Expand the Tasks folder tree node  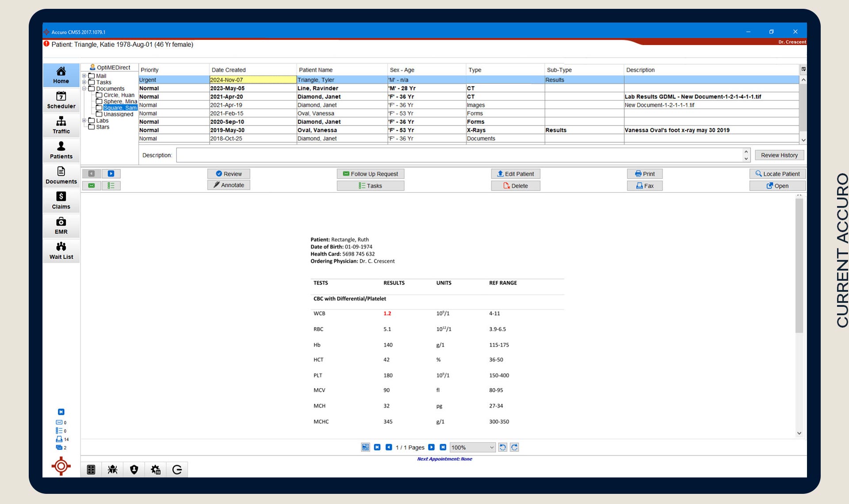(x=84, y=82)
